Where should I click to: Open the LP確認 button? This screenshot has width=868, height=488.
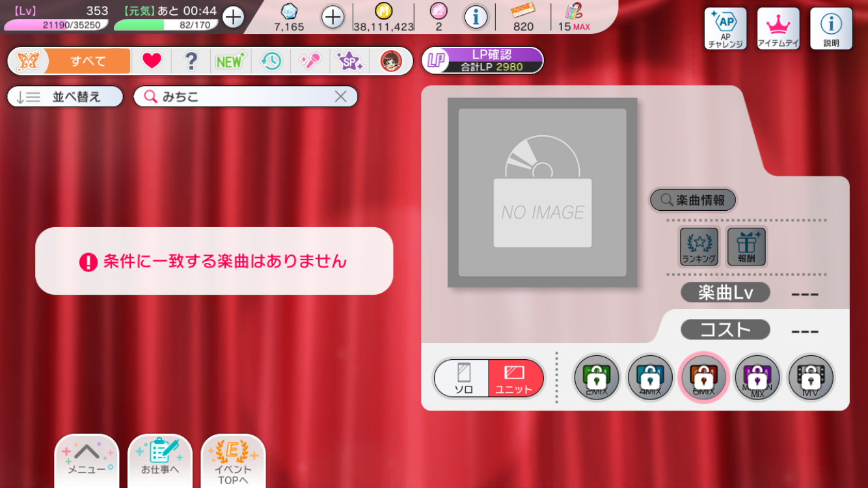tap(483, 61)
